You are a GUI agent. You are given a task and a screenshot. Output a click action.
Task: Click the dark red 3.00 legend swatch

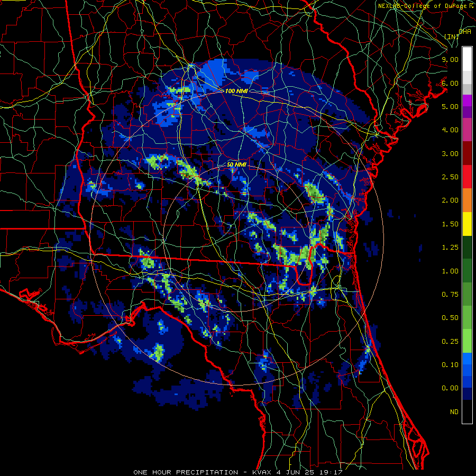point(467,153)
